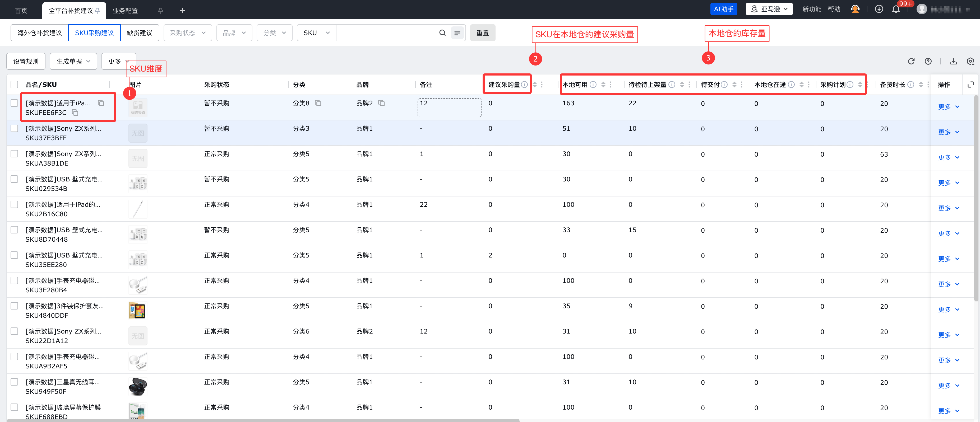Click the search magnifier icon
The width and height of the screenshot is (980, 422).
[442, 33]
